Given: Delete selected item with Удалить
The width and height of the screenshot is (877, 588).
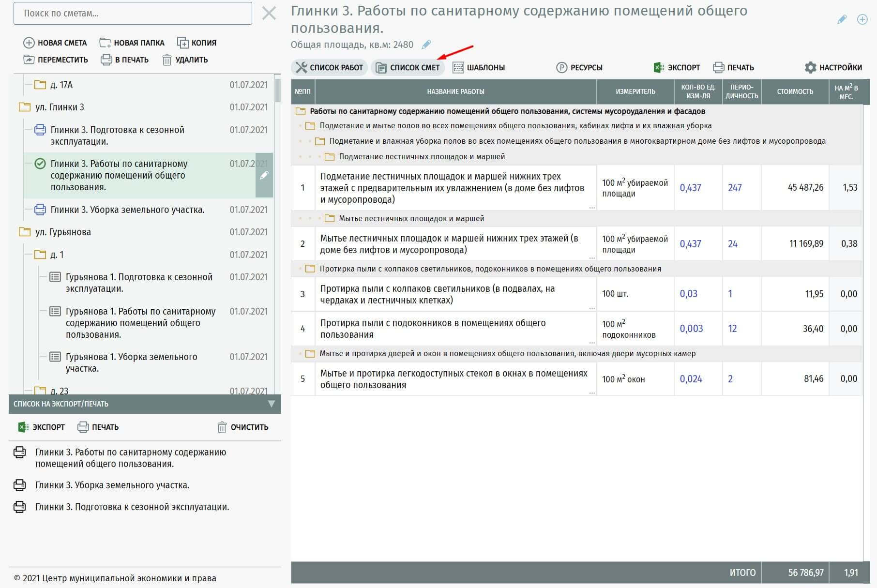Looking at the screenshot, I should click(x=185, y=60).
